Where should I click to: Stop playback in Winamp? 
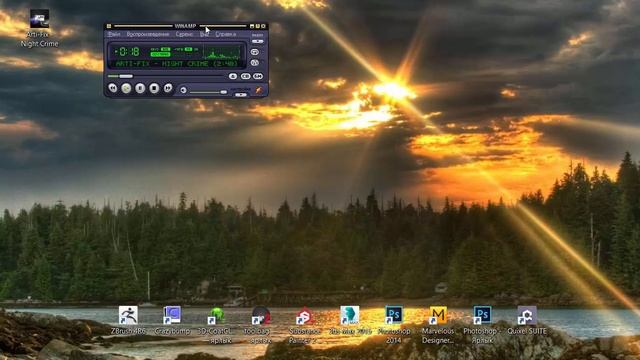pos(154,88)
